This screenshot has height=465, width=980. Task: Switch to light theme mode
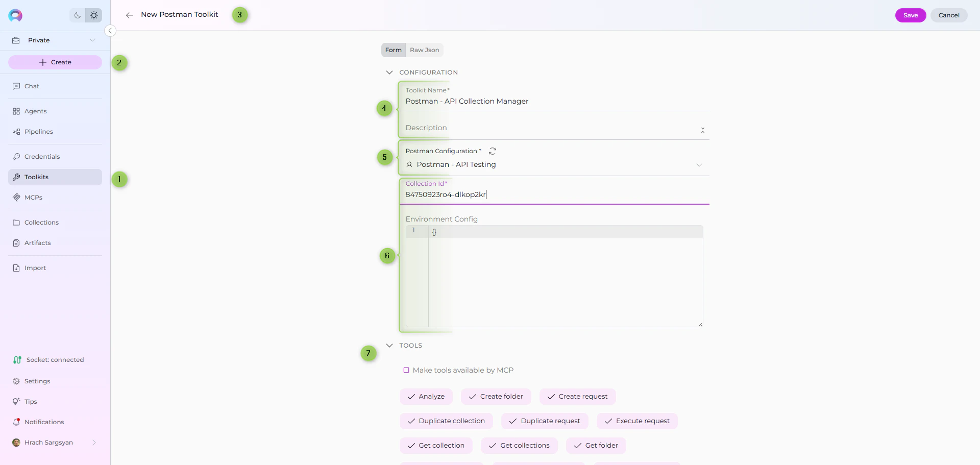coord(94,15)
